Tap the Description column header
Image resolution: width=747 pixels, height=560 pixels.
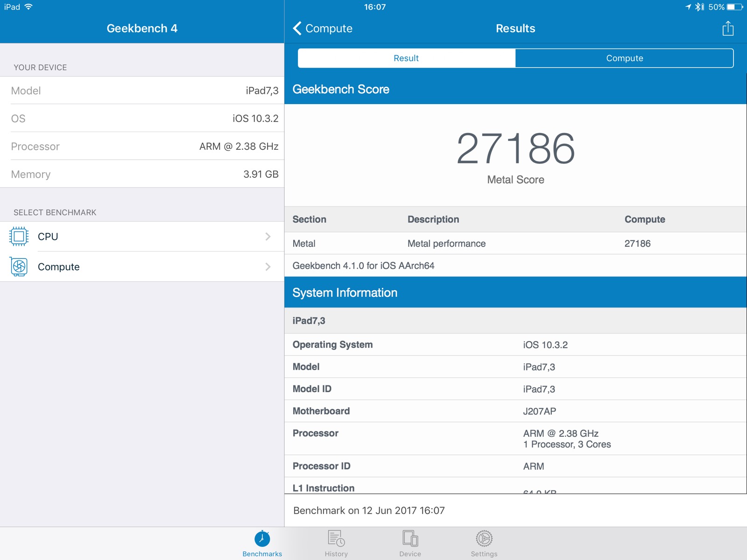[x=433, y=219]
